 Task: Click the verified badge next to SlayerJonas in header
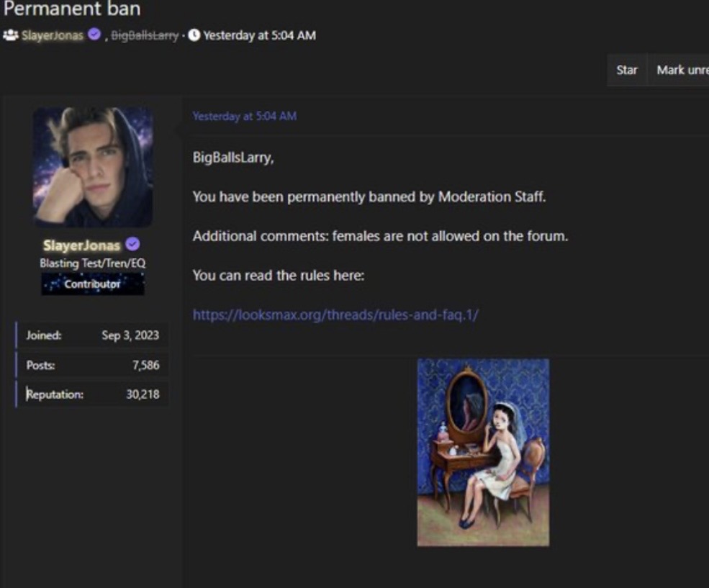coord(94,35)
